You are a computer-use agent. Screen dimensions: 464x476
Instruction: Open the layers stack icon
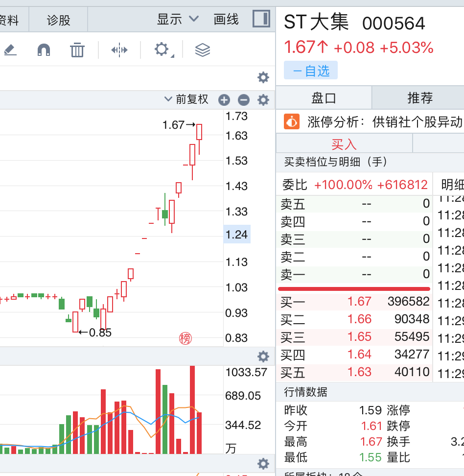coord(203,50)
